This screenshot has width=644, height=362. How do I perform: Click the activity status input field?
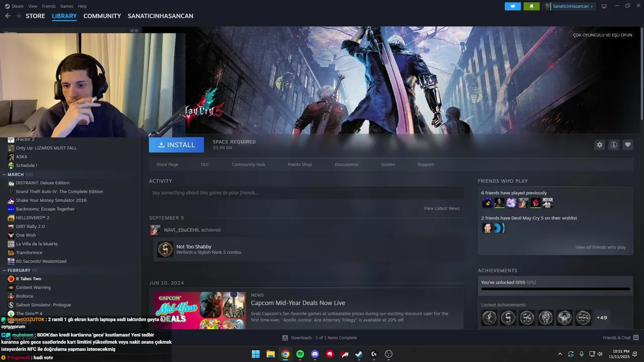306,193
